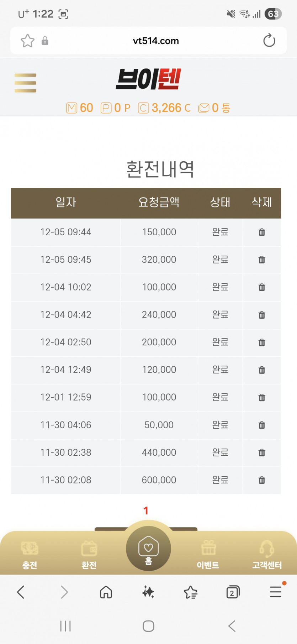
Task: Open the message inbox envelope icon
Action: coord(204,108)
